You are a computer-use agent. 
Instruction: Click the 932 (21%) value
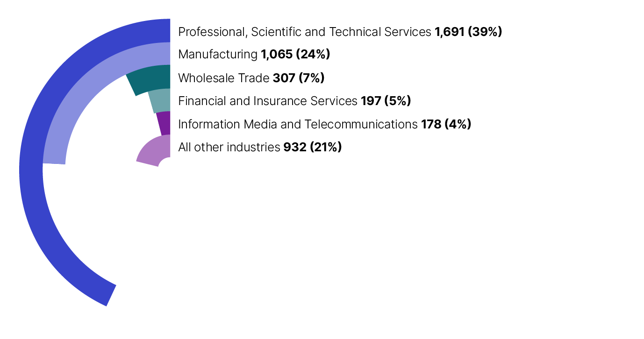tap(313, 148)
